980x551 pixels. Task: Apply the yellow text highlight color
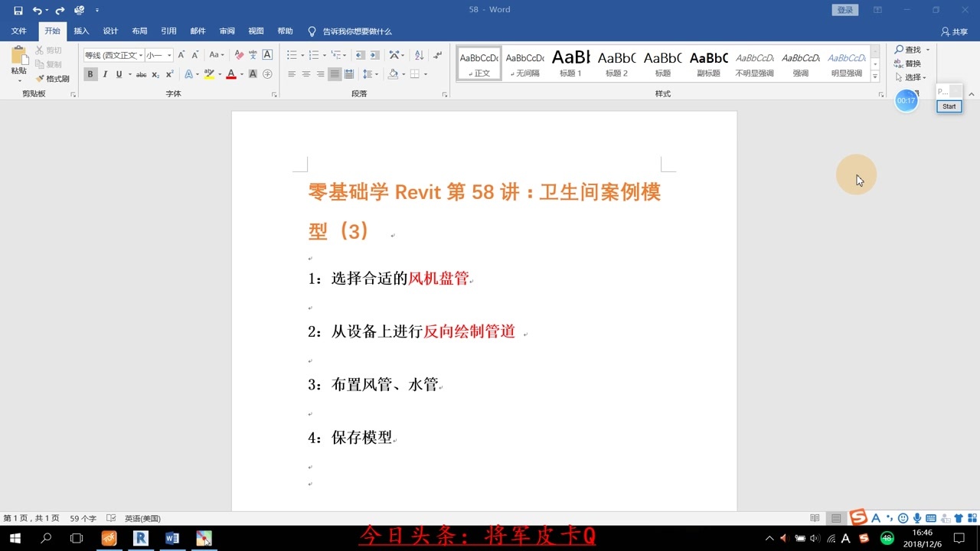click(209, 74)
